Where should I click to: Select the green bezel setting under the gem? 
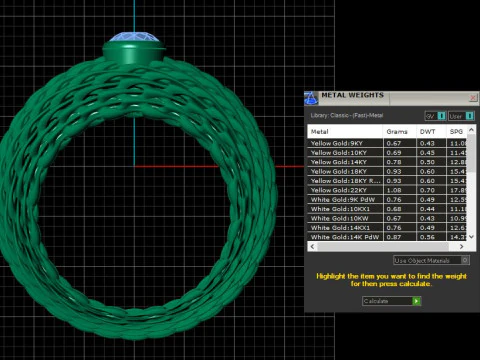[134, 53]
